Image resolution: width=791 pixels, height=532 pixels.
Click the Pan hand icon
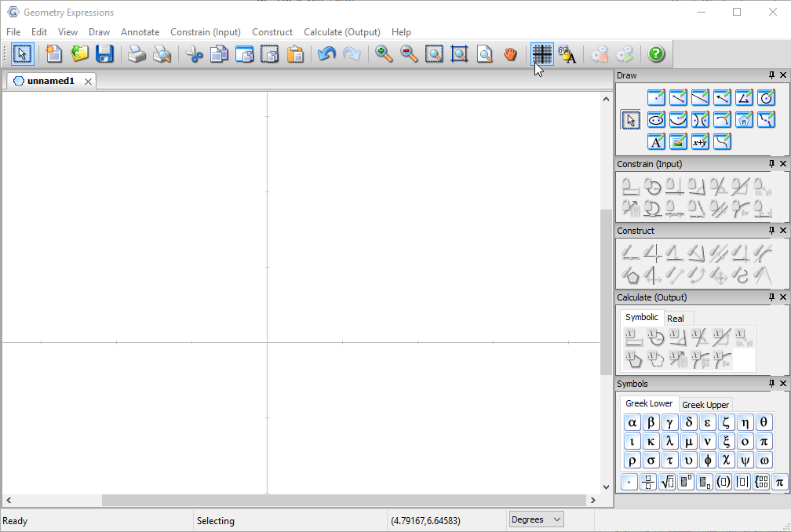coord(511,54)
